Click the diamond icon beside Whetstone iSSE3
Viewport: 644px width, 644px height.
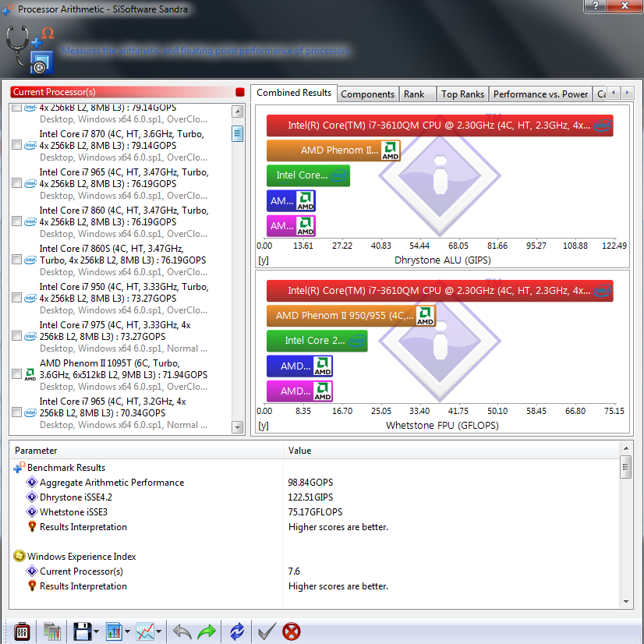[32, 511]
